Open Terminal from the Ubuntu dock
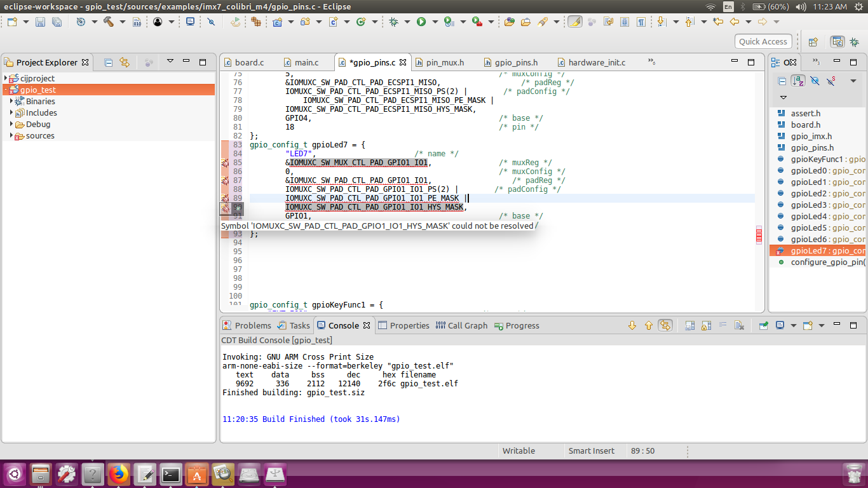Image resolution: width=868 pixels, height=488 pixels. (170, 474)
